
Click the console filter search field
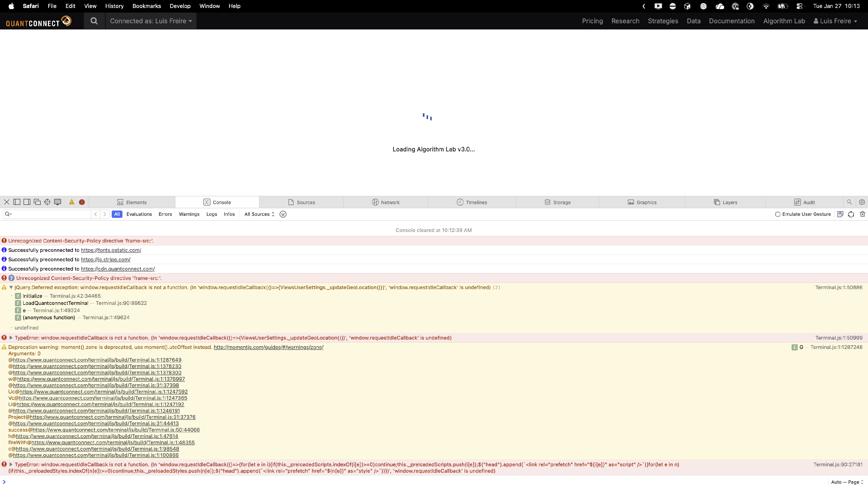[x=50, y=214]
